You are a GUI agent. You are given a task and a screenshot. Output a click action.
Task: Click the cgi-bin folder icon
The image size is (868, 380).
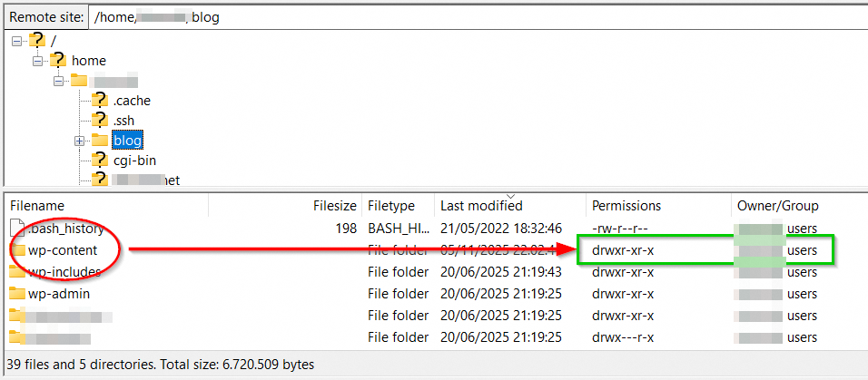pyautogui.click(x=100, y=160)
